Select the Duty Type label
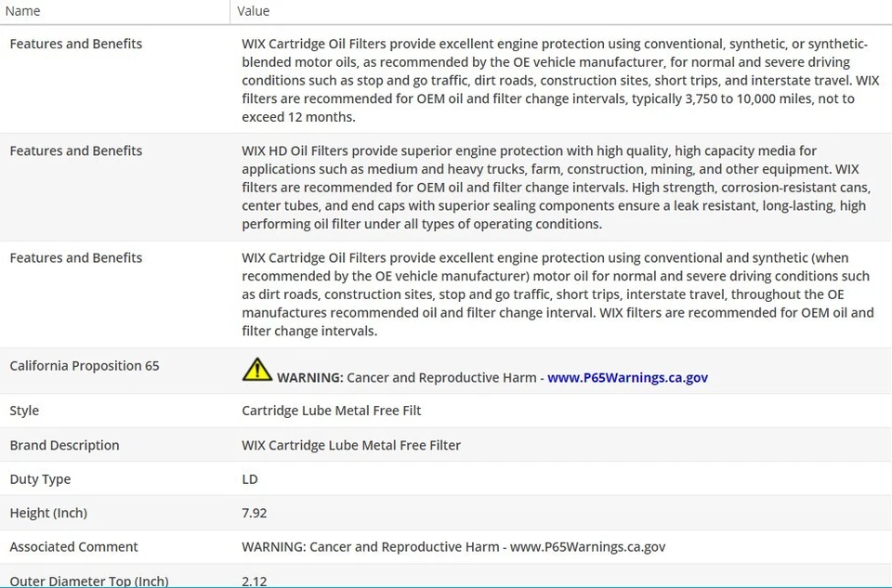 point(40,479)
